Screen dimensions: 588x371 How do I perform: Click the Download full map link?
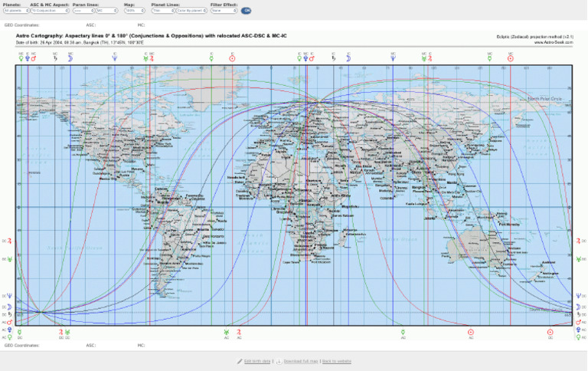[x=300, y=360]
